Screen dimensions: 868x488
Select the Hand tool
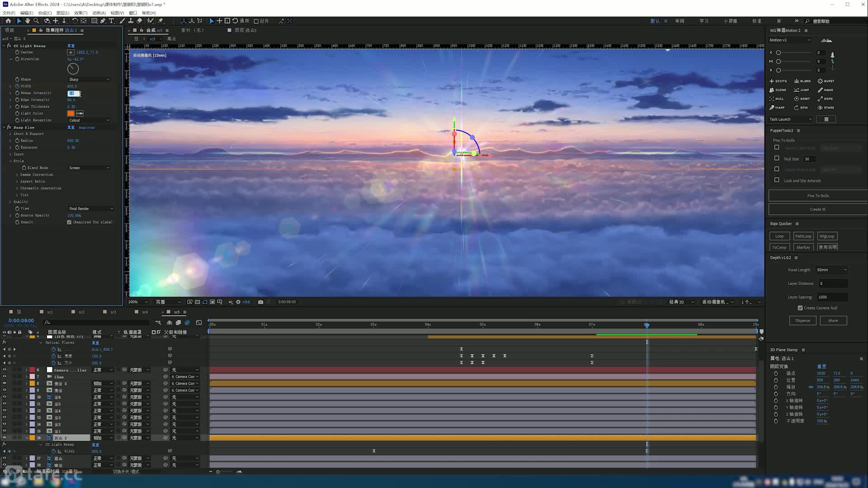coord(28,21)
